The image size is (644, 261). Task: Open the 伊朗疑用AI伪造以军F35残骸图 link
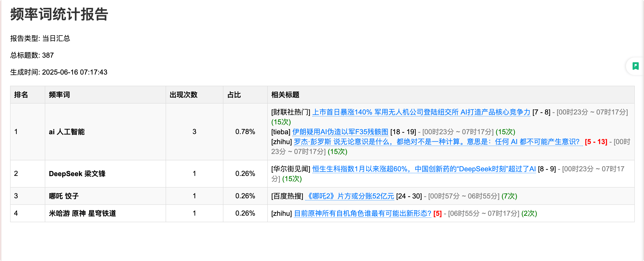coord(340,132)
